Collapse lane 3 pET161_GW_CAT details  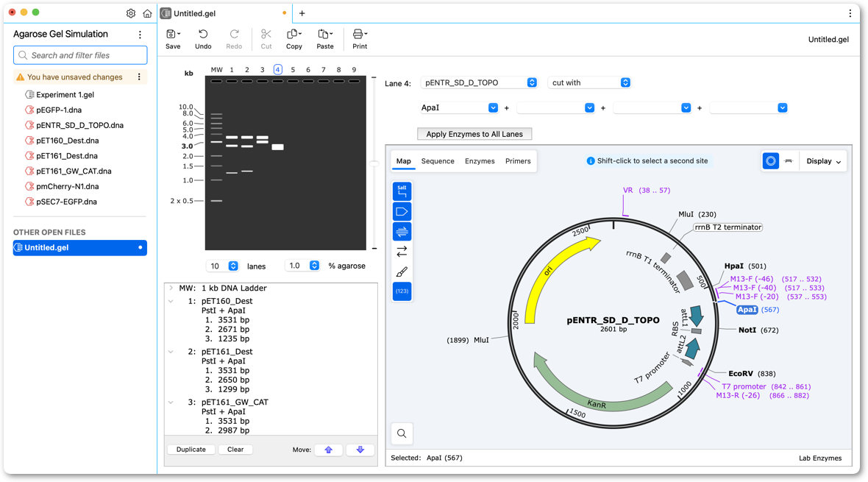coord(171,403)
